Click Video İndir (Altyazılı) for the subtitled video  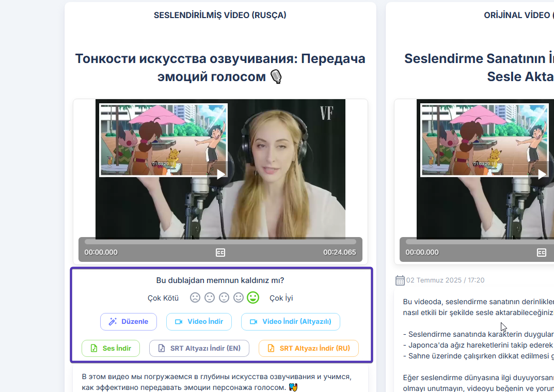[290, 322]
